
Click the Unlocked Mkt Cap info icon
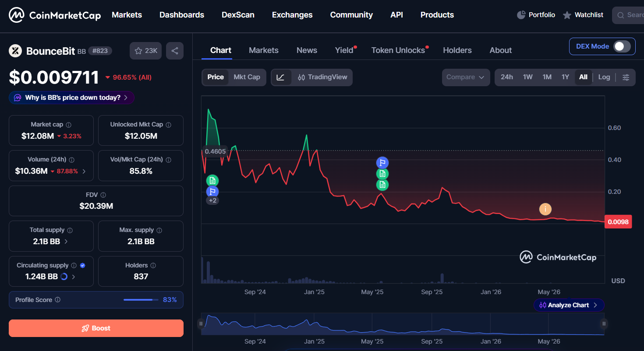[x=168, y=125]
